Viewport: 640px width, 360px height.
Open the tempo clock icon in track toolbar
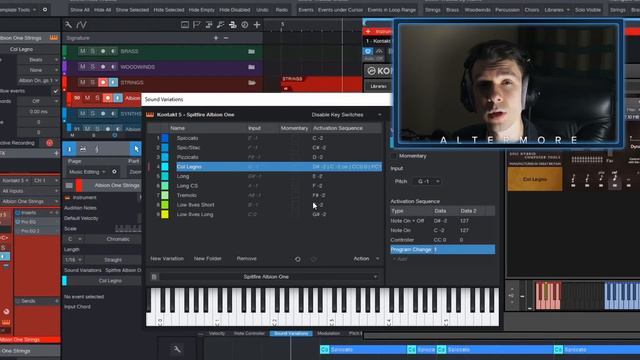[244, 25]
